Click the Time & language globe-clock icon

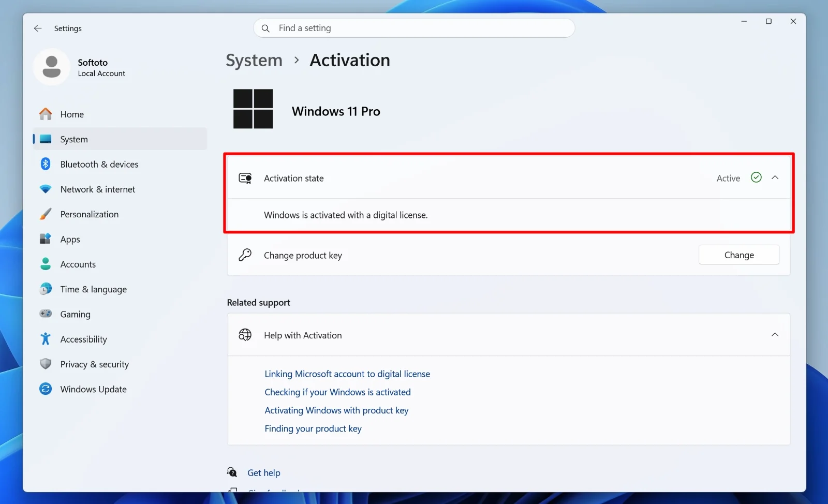pos(46,289)
